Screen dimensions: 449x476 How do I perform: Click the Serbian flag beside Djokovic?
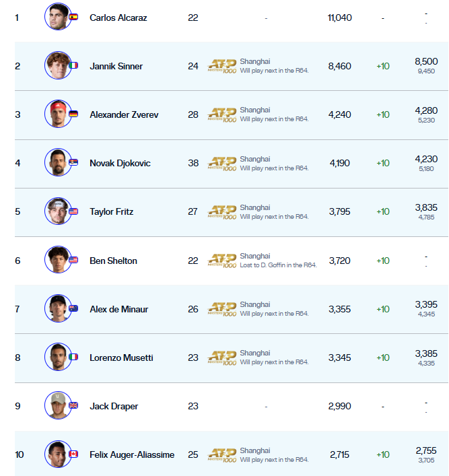click(73, 163)
